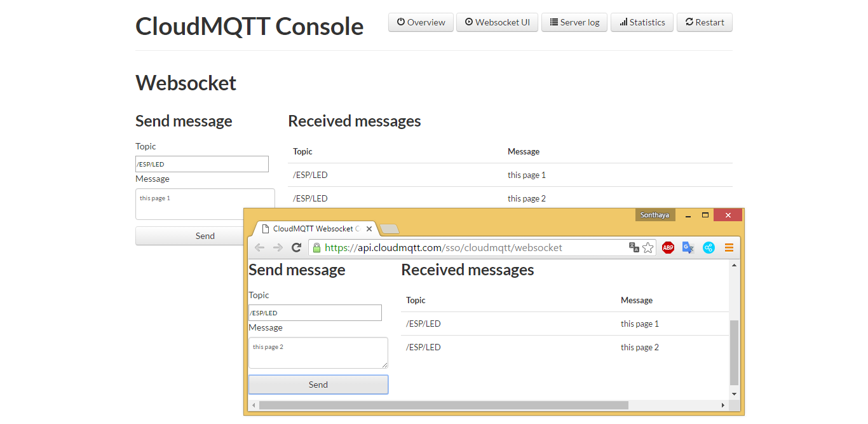Image resolution: width=868 pixels, height=424 pixels.
Task: Open the Overview page button
Action: 421,22
